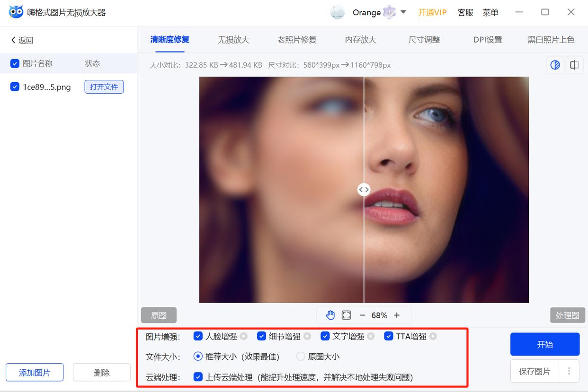Screen dimensions: 588x392
Task: Switch to 清晰度修复 tab
Action: tap(169, 40)
